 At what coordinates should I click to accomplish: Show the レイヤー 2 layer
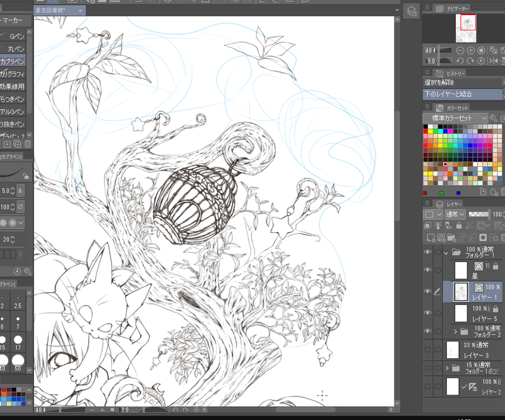pos(427,386)
